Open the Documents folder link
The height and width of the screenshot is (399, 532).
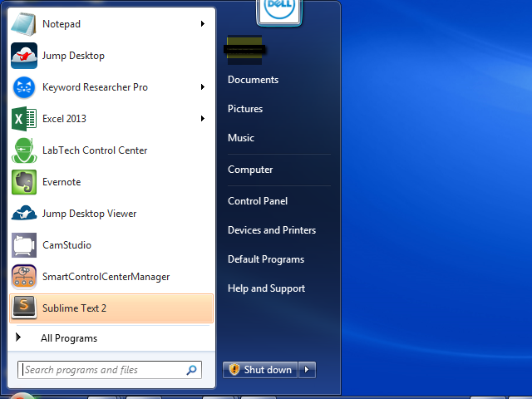click(253, 80)
